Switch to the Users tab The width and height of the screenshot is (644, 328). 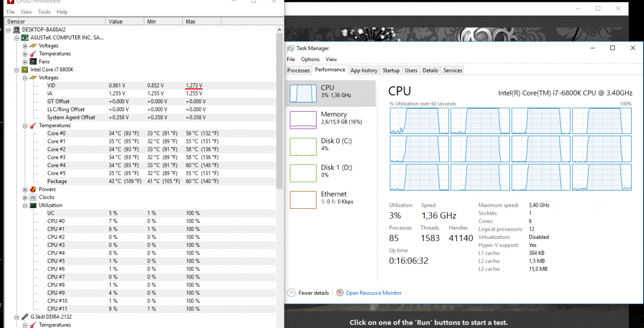tap(411, 70)
